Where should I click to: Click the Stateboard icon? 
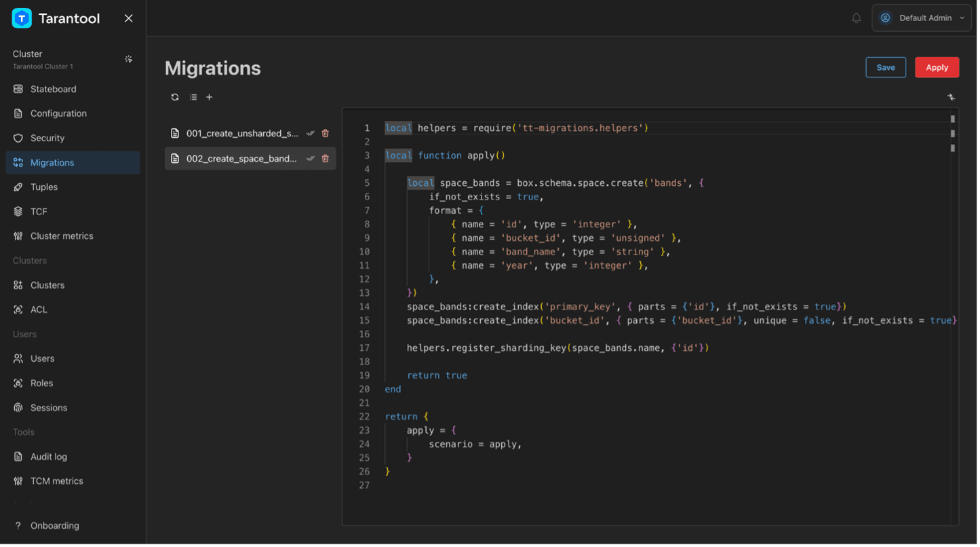18,90
